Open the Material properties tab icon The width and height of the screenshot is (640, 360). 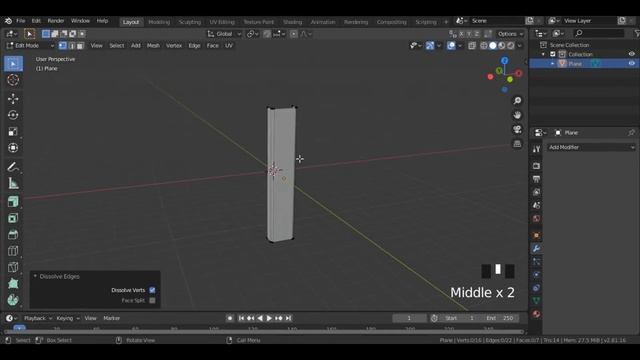536,313
